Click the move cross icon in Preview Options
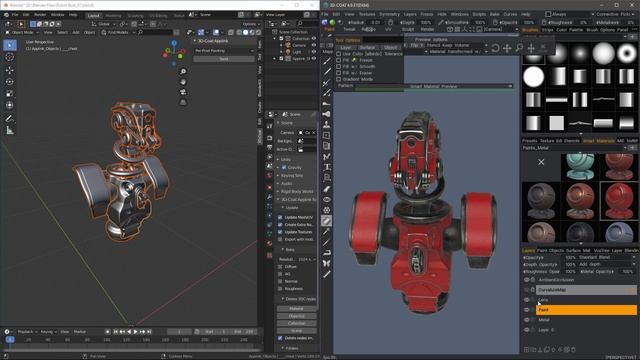This screenshot has width=640, height=360. (507, 49)
